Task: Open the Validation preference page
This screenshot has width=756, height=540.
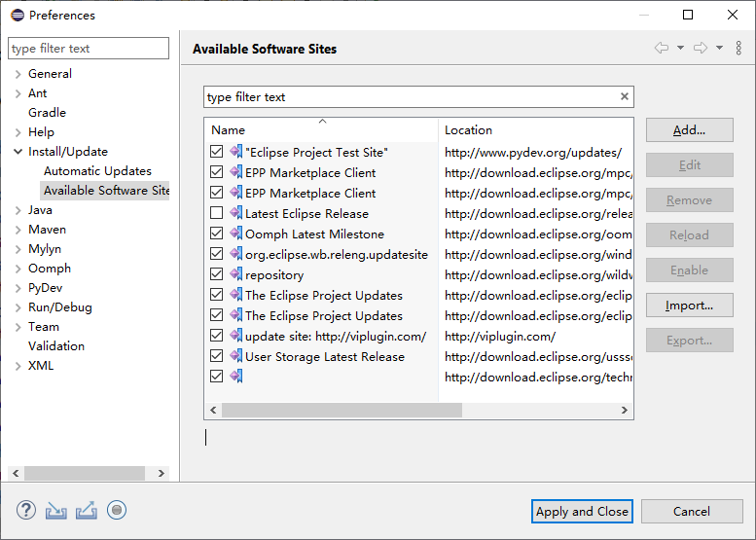Action: click(x=56, y=346)
